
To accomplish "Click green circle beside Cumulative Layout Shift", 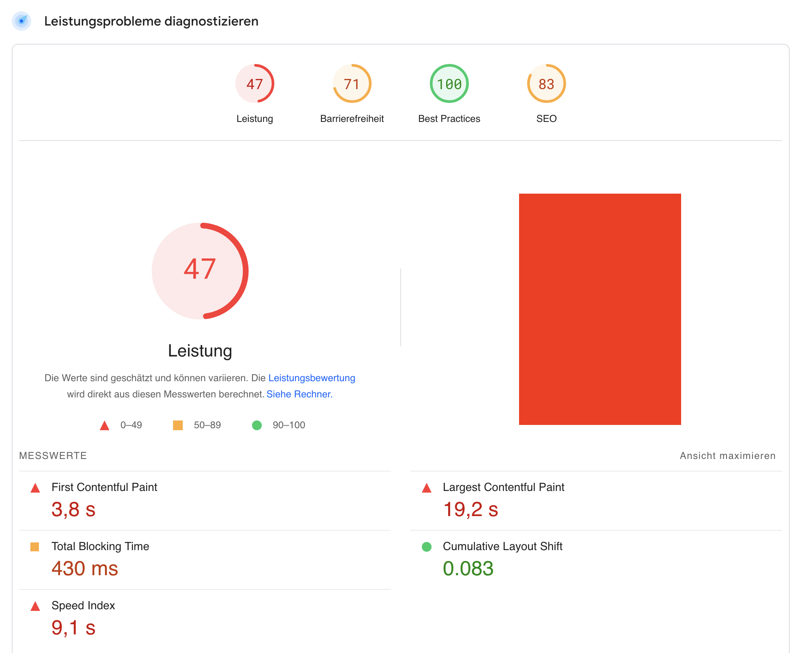I will coord(426,547).
